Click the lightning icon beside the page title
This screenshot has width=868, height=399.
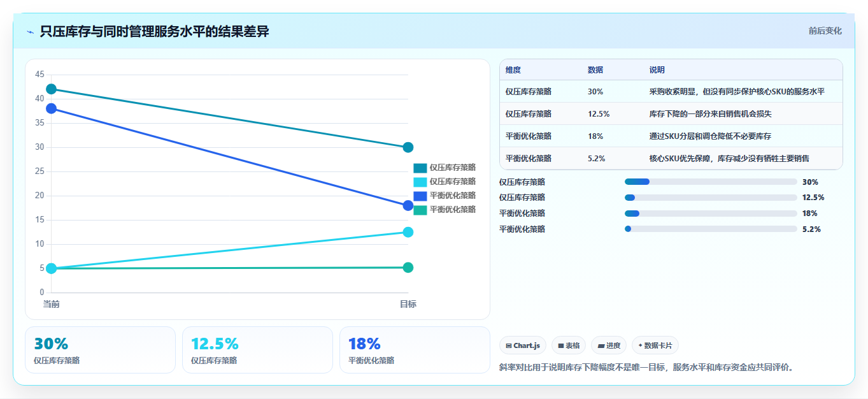(x=30, y=32)
